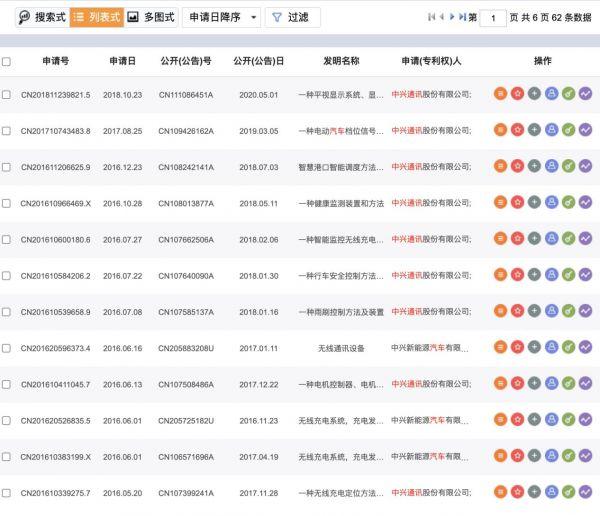The image size is (600, 516).
Task: Check the row CN201610339275.7
Action: pyautogui.click(x=6, y=493)
